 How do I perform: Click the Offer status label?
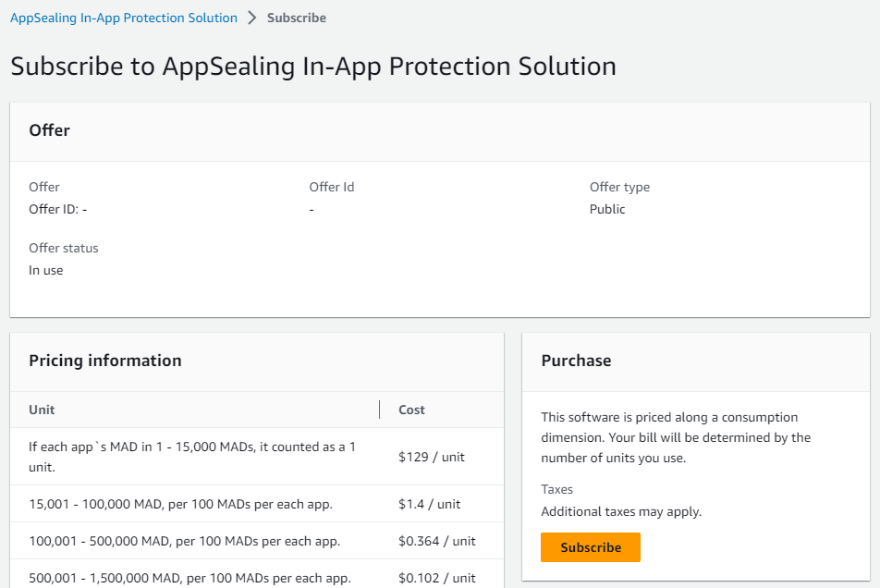point(64,248)
